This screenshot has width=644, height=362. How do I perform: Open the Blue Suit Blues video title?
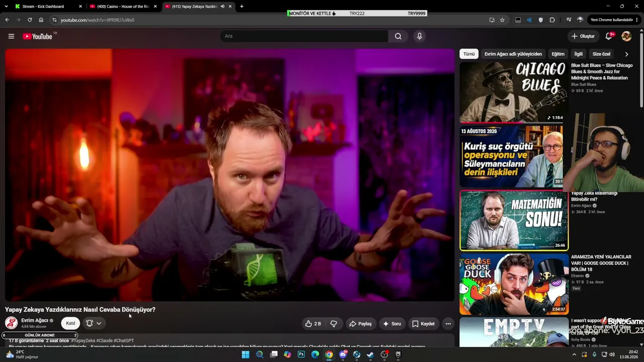[602, 71]
